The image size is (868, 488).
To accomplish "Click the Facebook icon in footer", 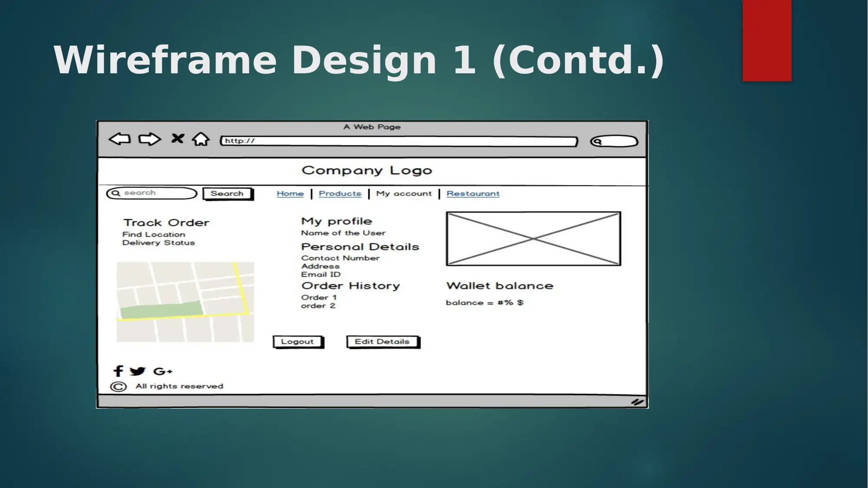I will [x=119, y=370].
